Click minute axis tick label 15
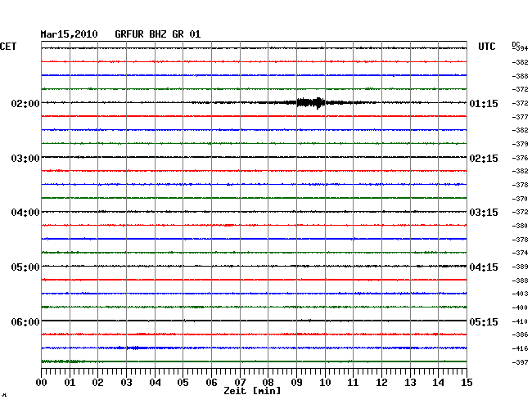Image resolution: width=532 pixels, height=404 pixels. (467, 382)
